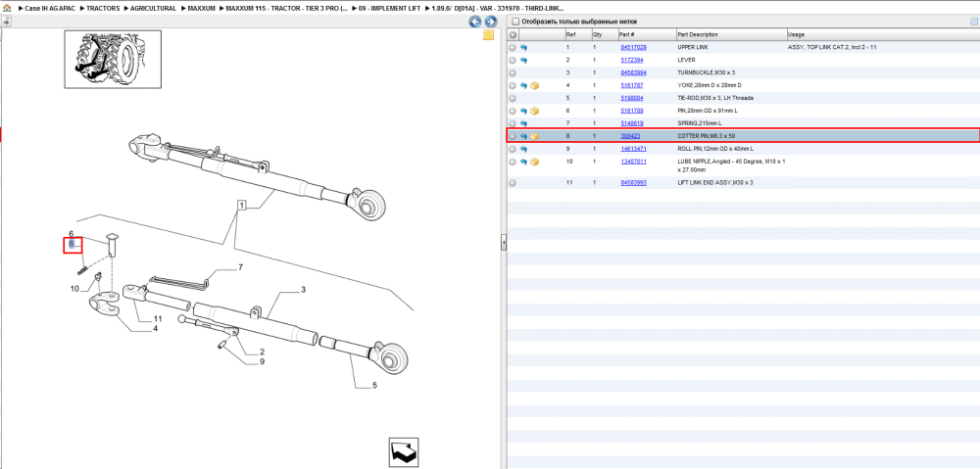Open part number 84517029 link

tap(633, 47)
